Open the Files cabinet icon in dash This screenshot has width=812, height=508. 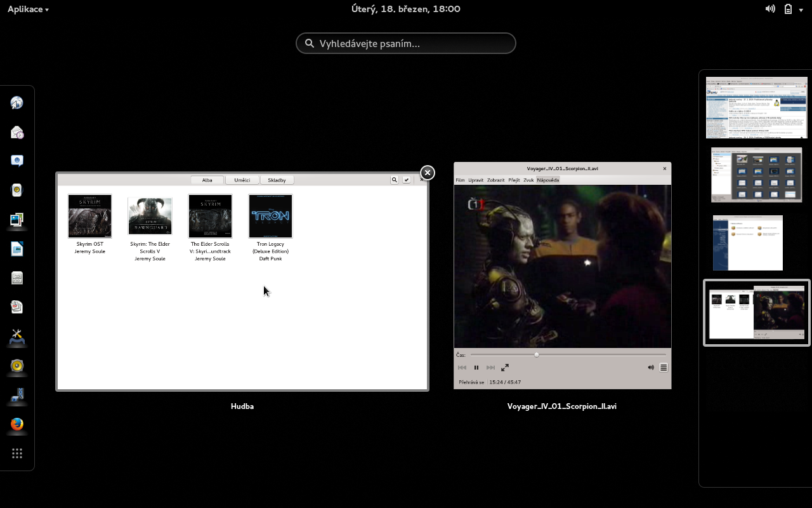(17, 278)
